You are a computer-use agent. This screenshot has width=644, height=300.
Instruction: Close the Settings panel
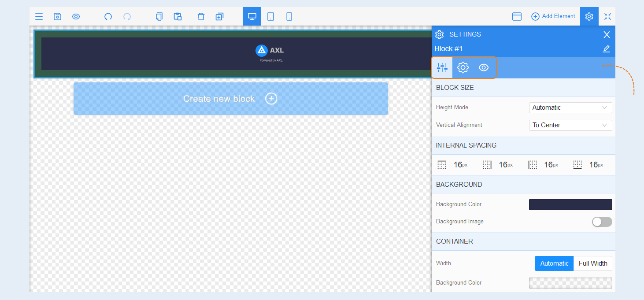click(607, 34)
